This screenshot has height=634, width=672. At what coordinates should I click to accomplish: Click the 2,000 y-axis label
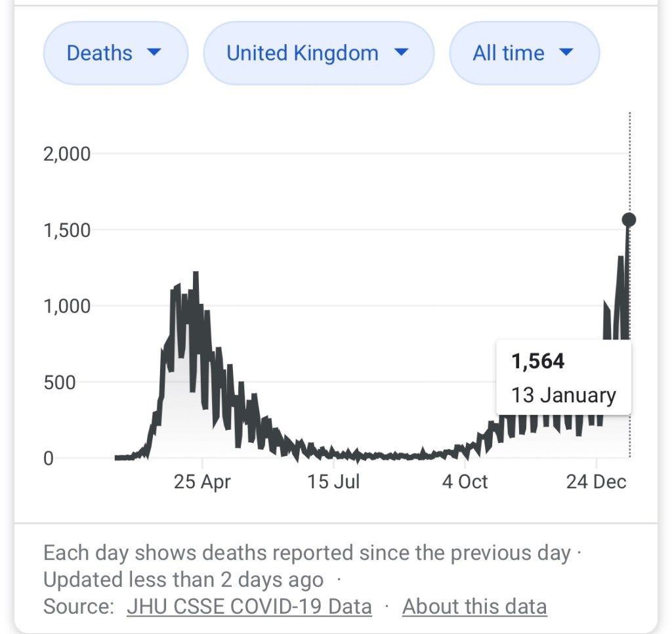(66, 154)
